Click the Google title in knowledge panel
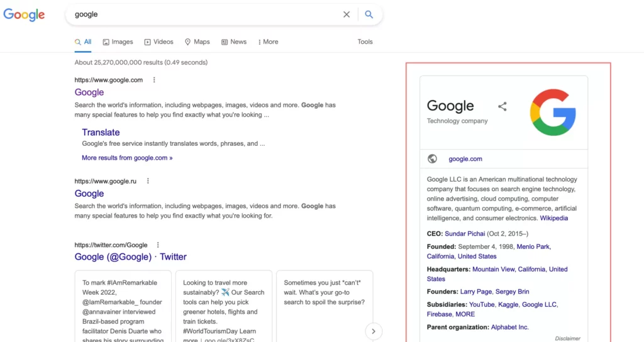The image size is (644, 342). (450, 106)
